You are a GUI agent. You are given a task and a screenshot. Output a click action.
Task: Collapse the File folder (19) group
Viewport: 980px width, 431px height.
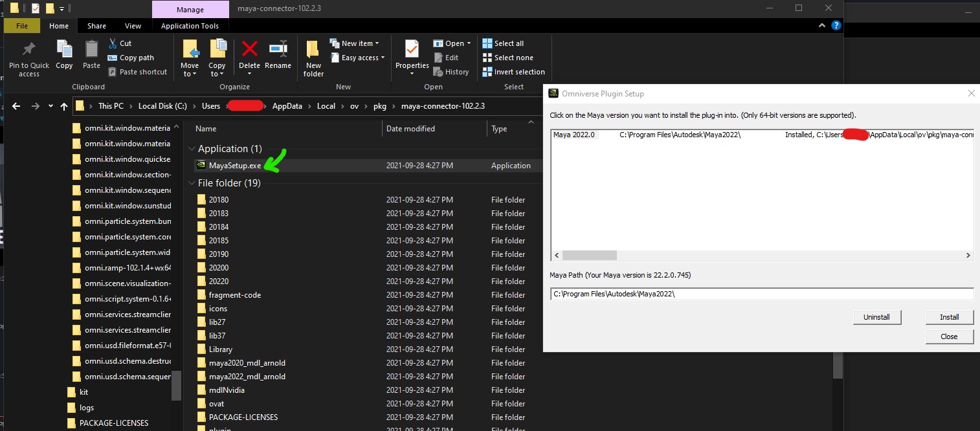[192, 183]
